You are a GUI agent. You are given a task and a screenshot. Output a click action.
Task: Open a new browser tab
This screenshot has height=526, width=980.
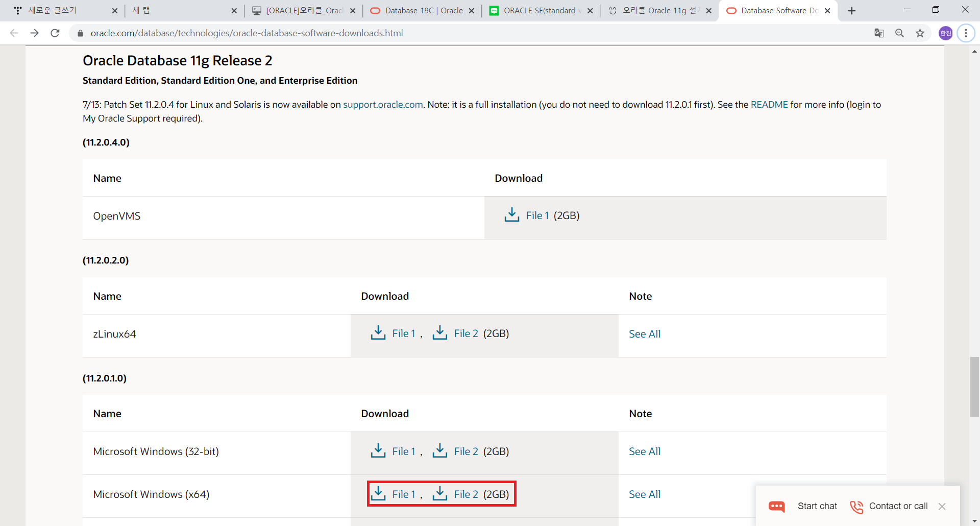click(851, 11)
